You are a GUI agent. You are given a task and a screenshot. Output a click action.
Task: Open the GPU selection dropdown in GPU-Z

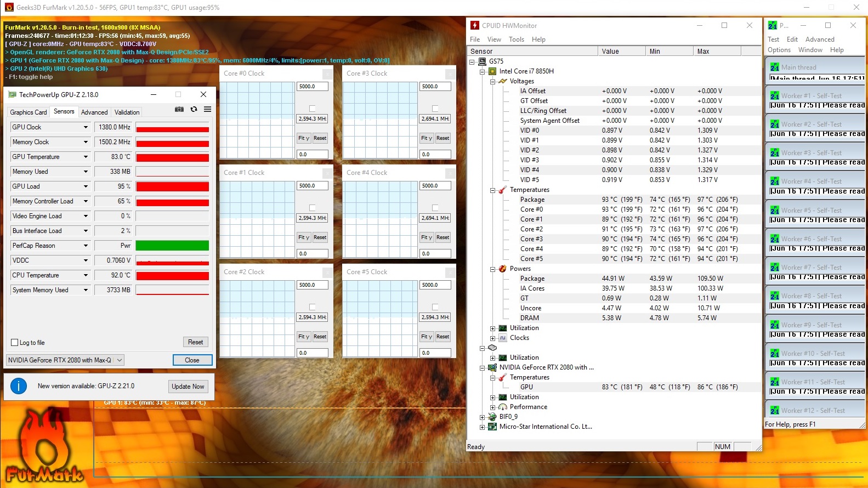[x=65, y=360]
